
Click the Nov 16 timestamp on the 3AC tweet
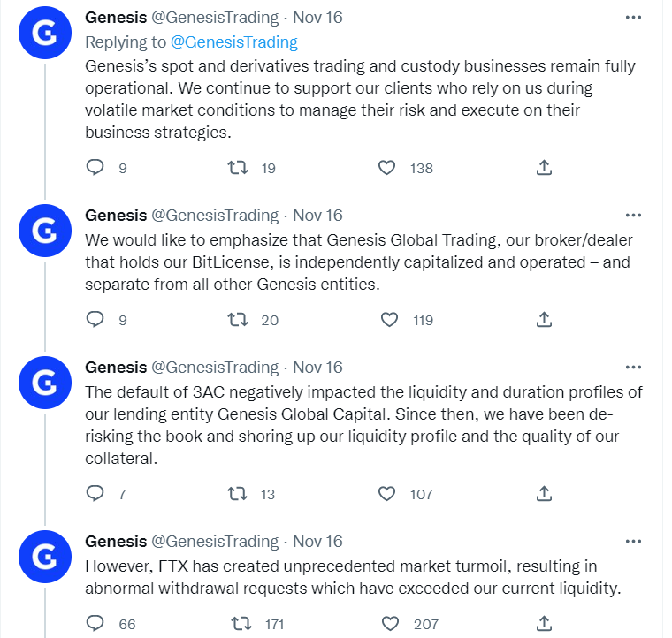tap(317, 367)
